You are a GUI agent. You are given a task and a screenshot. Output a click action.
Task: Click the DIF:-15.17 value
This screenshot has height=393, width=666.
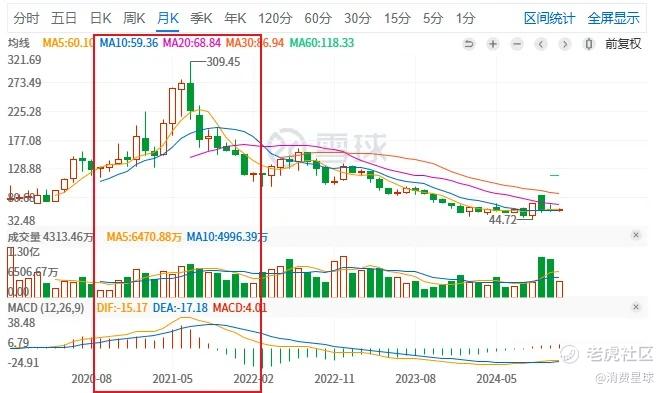122,308
